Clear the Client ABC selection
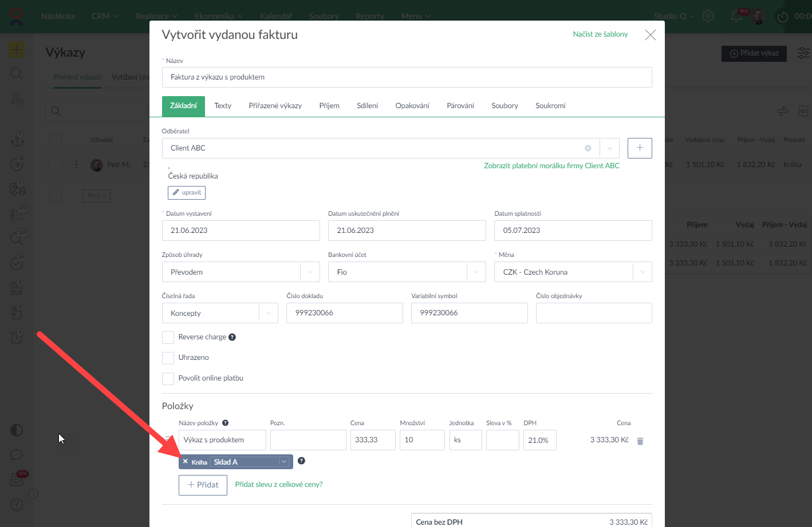This screenshot has width=812, height=527. tap(588, 148)
